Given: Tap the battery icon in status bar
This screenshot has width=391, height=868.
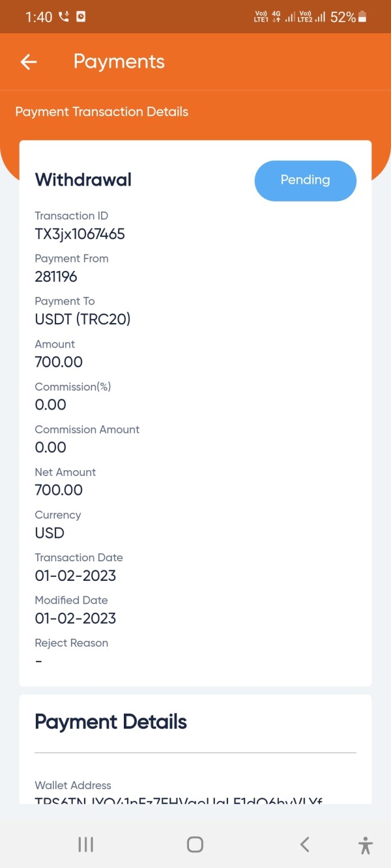Looking at the screenshot, I should [363, 18].
